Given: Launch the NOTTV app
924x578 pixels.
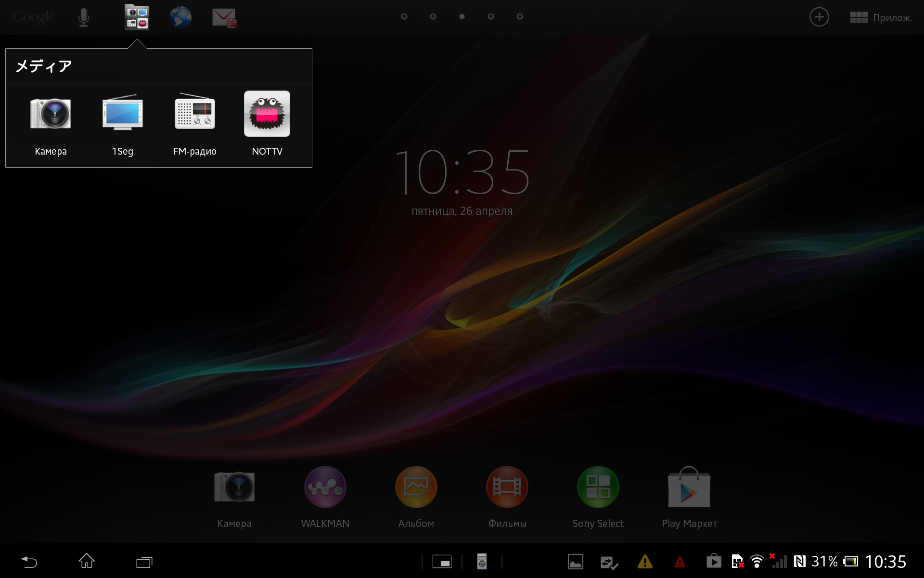Looking at the screenshot, I should coord(267,114).
